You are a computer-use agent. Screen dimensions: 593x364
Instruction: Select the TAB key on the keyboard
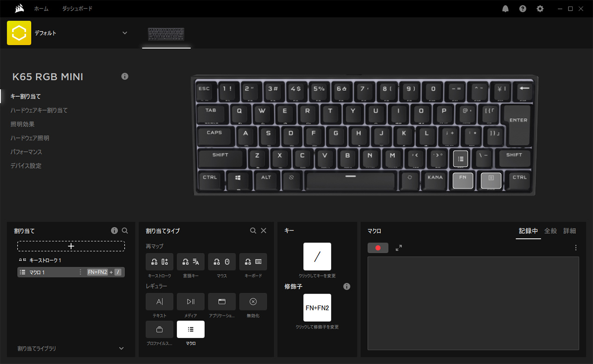[x=211, y=113]
